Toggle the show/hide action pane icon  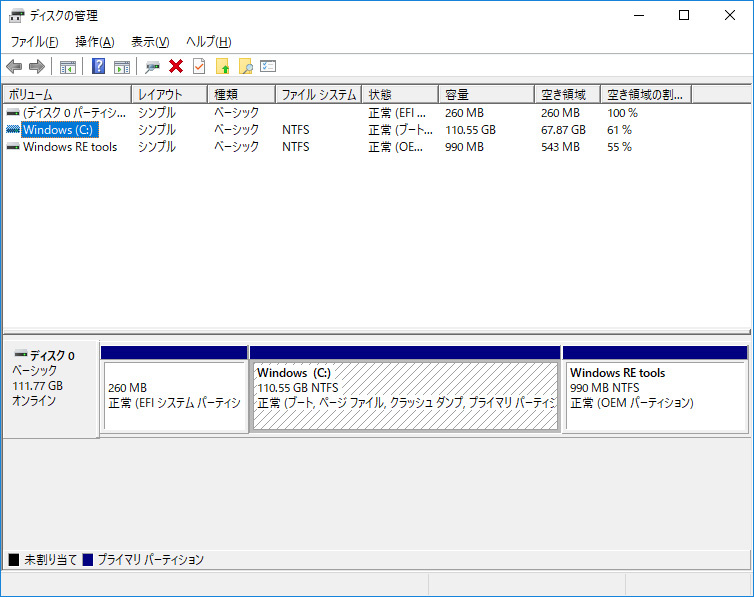(122, 67)
